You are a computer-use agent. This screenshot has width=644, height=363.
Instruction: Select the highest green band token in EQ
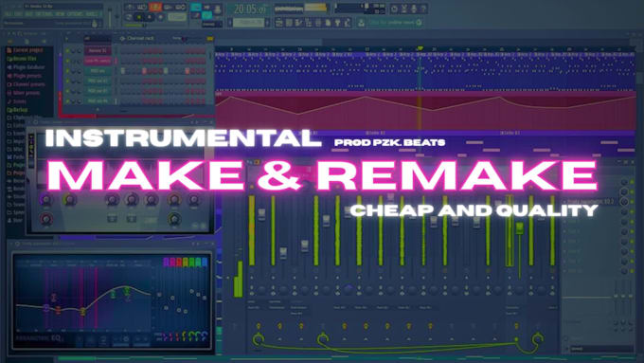coord(127,290)
